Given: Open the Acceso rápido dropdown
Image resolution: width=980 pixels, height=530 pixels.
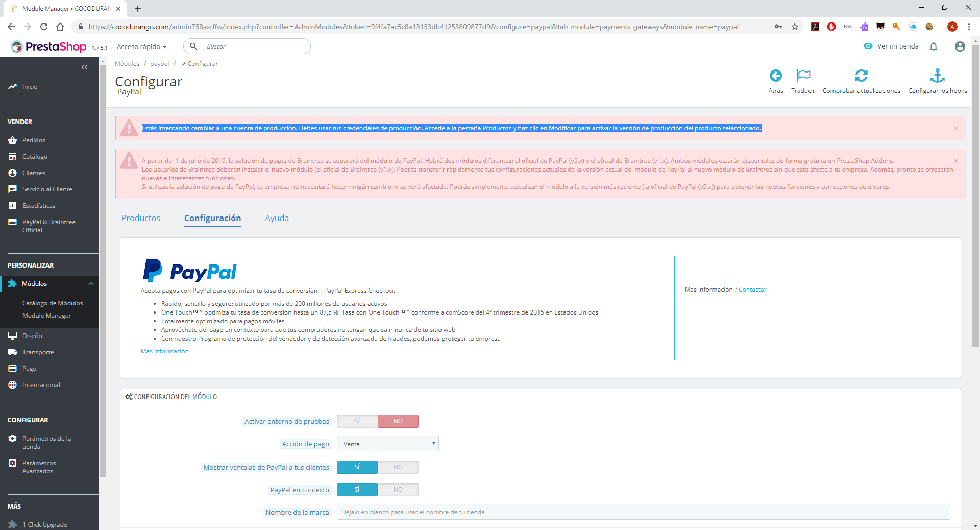Looking at the screenshot, I should [x=142, y=46].
